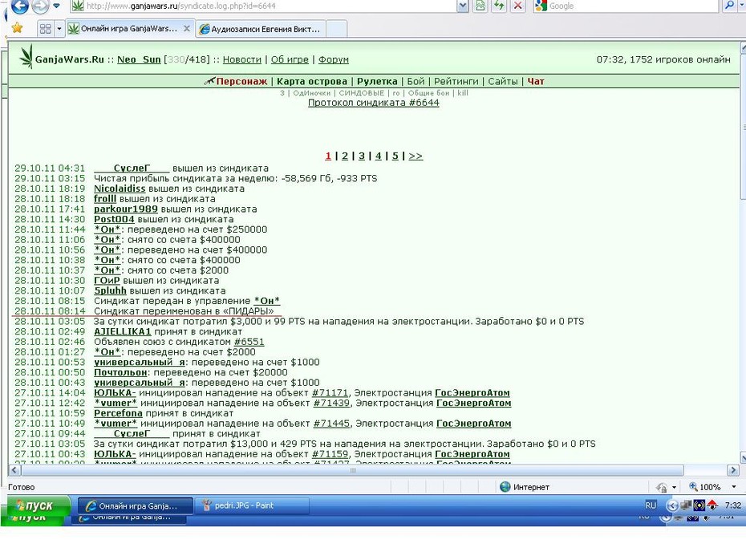Open the Персонаж menu item
746x560 pixels.
click(241, 81)
